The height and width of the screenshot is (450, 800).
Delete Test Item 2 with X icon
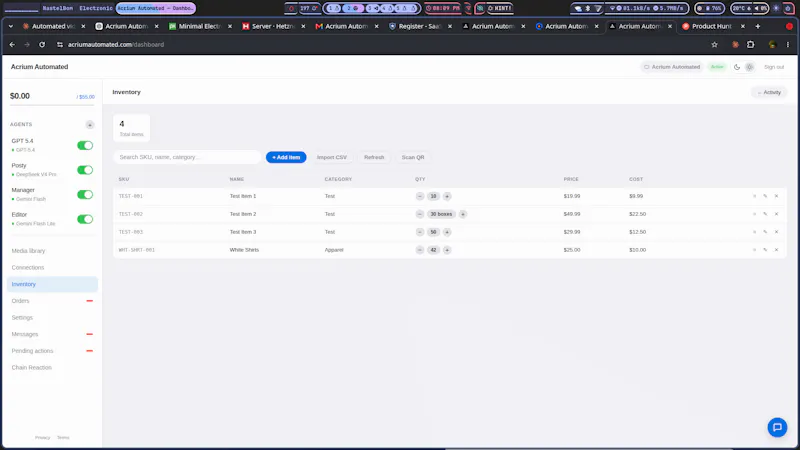point(777,214)
